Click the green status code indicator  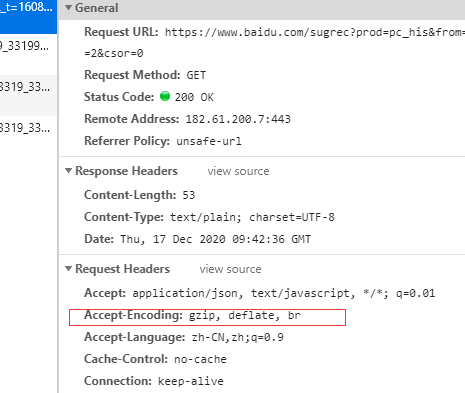tap(165, 96)
